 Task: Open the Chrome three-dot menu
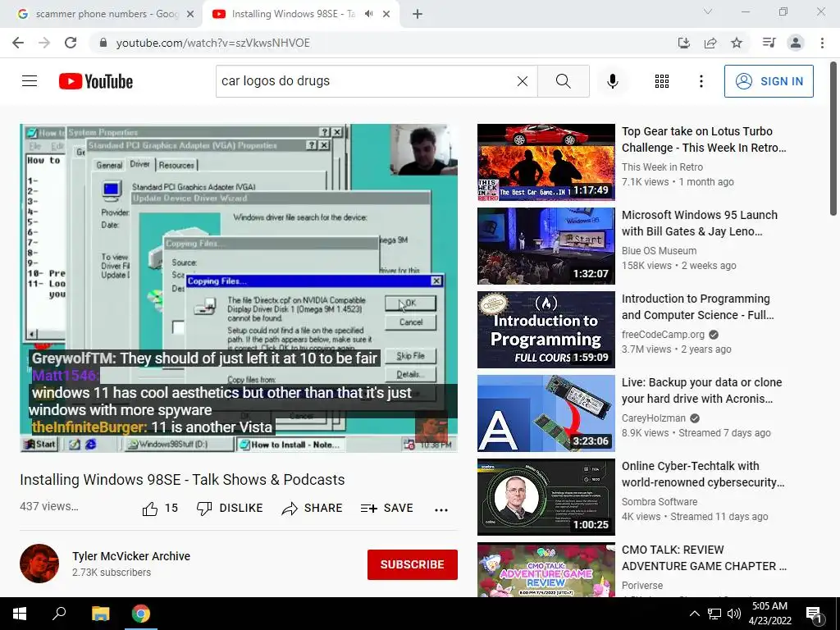click(822, 43)
